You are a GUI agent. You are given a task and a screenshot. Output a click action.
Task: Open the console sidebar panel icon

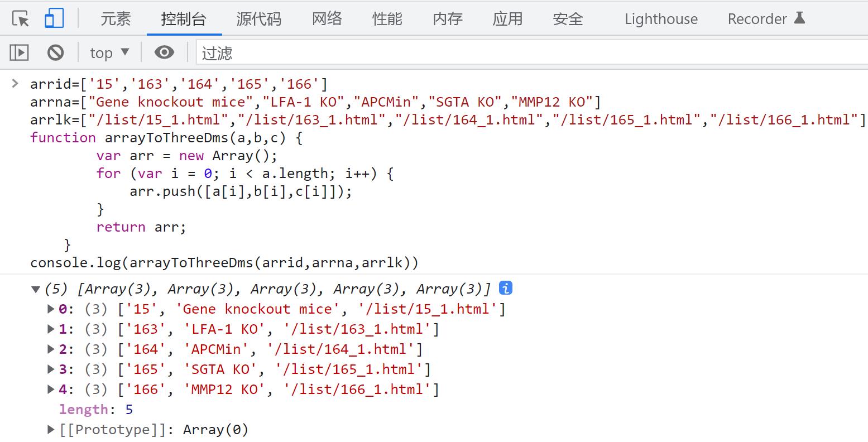[x=18, y=52]
